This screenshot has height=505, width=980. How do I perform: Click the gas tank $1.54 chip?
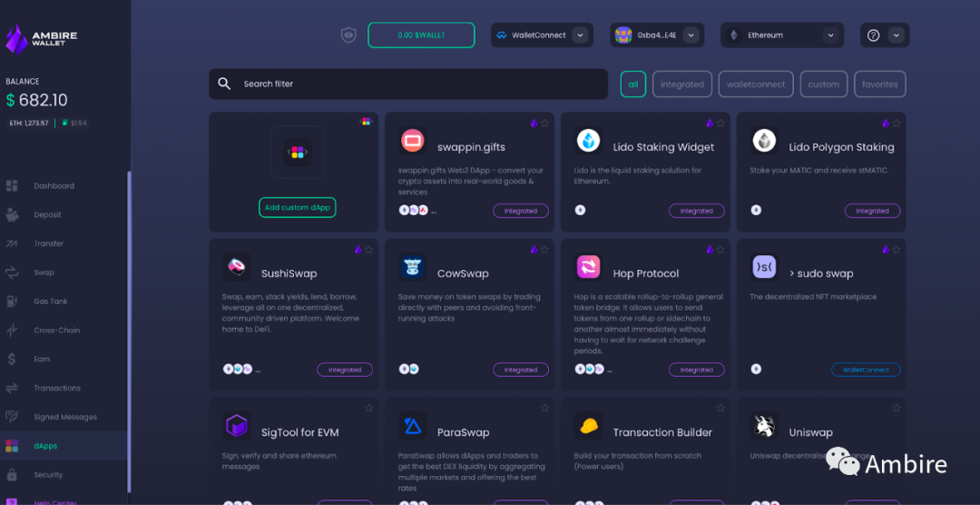tap(73, 124)
